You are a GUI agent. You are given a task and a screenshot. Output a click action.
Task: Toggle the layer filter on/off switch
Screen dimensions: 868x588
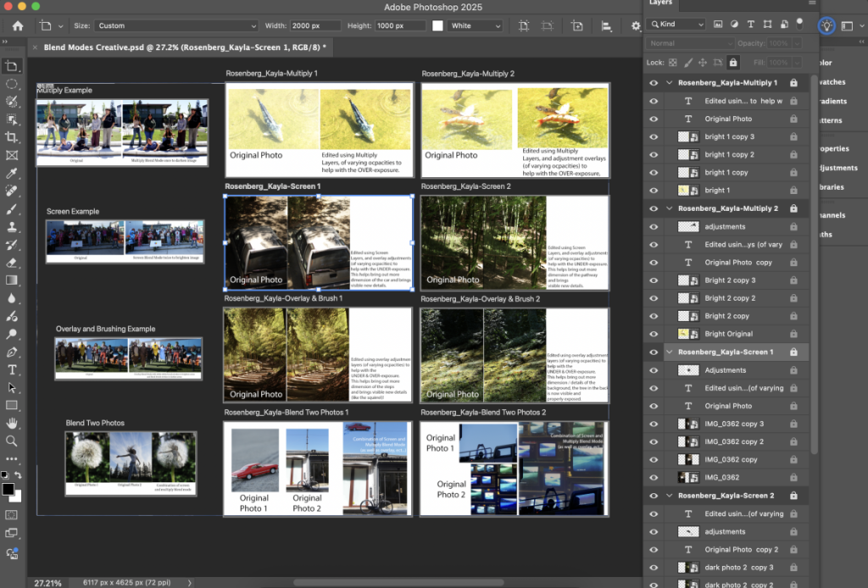point(799,23)
